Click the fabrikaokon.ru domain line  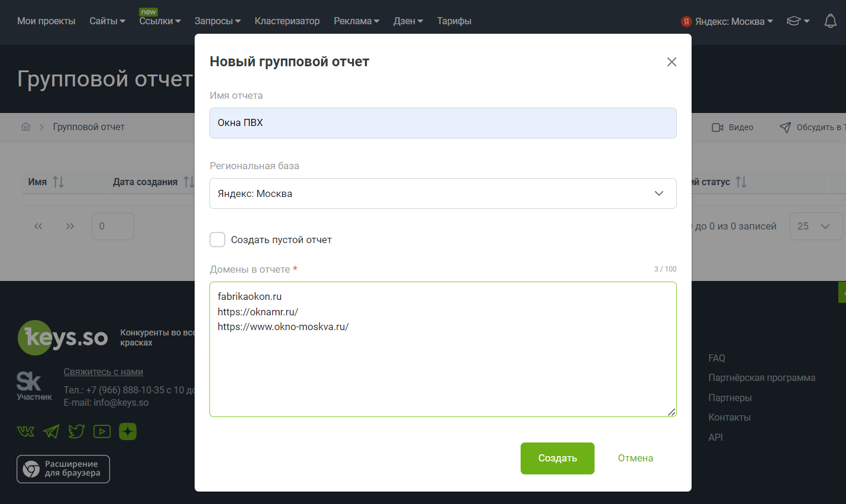[x=250, y=296]
